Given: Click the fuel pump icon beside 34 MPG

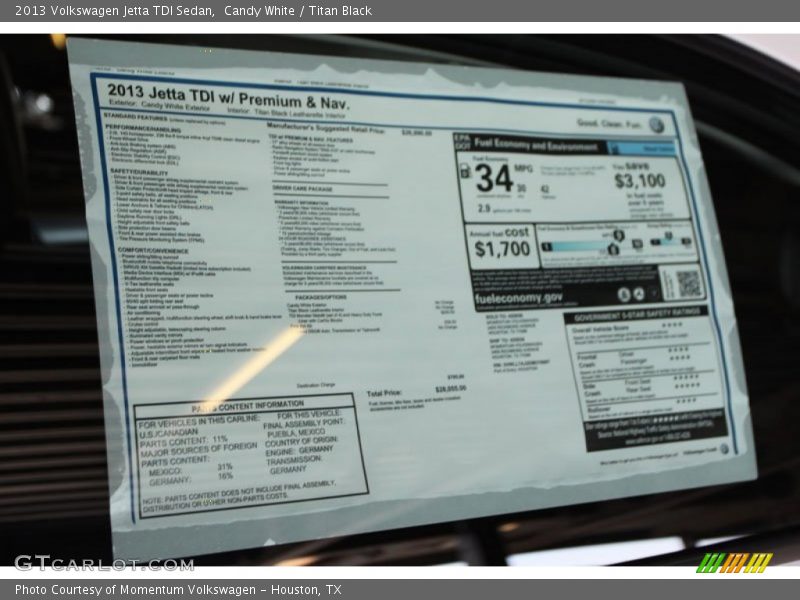Looking at the screenshot, I should 465,170.
